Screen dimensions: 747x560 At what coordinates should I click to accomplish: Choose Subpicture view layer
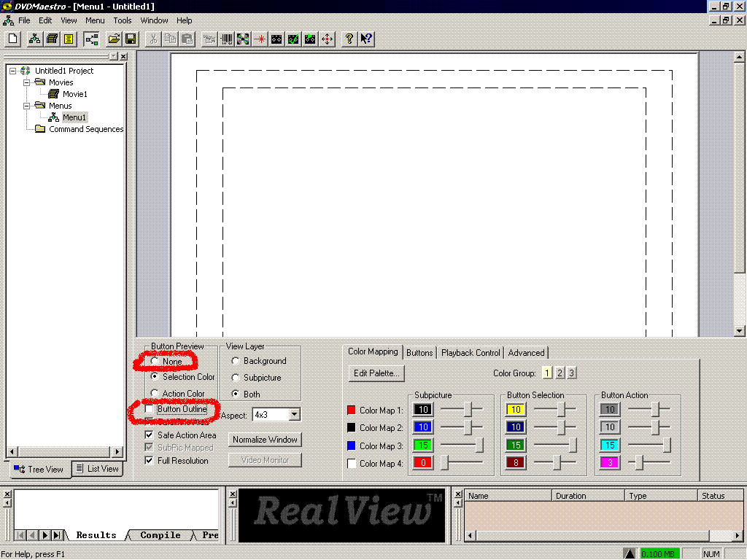click(236, 378)
